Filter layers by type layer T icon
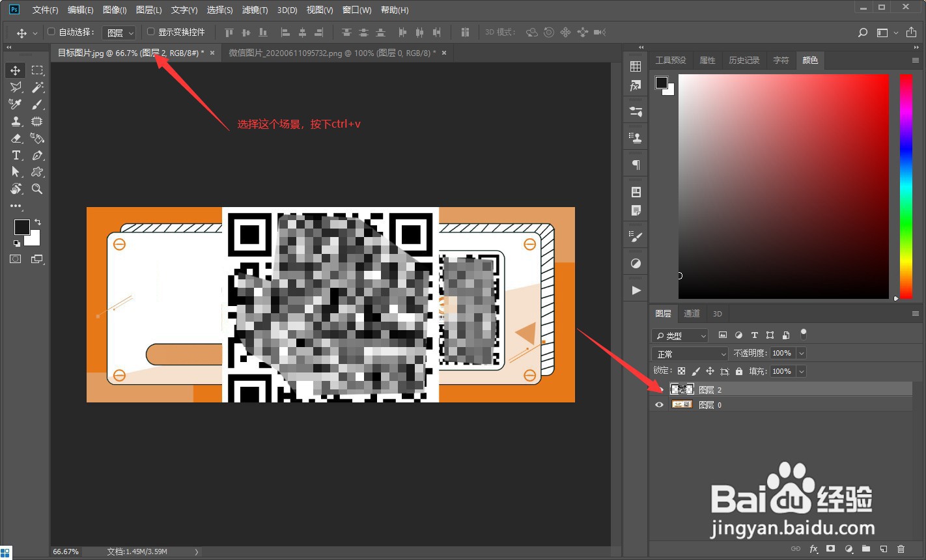Viewport: 926px width, 560px height. point(754,335)
